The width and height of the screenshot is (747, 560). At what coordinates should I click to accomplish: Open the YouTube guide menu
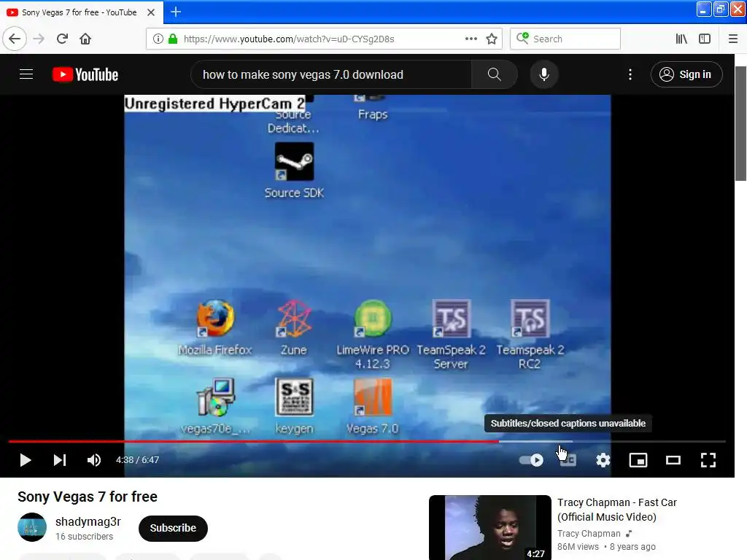26,74
